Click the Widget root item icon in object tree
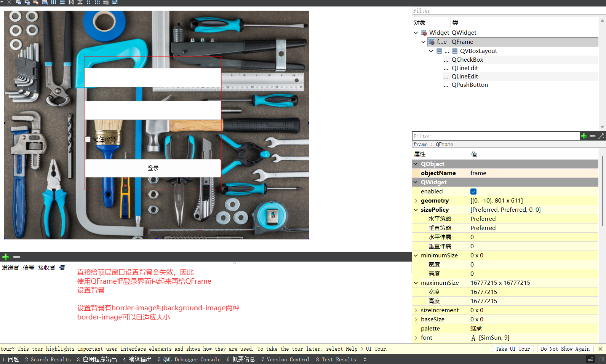The height and width of the screenshot is (364, 606). 424,33
